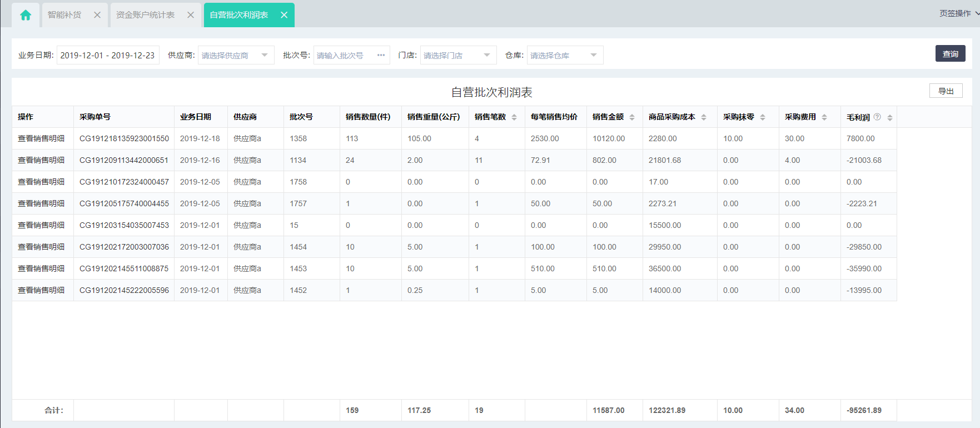Sort by 采购抹零 column arrows
Viewport: 980px width, 428px height.
point(763,117)
